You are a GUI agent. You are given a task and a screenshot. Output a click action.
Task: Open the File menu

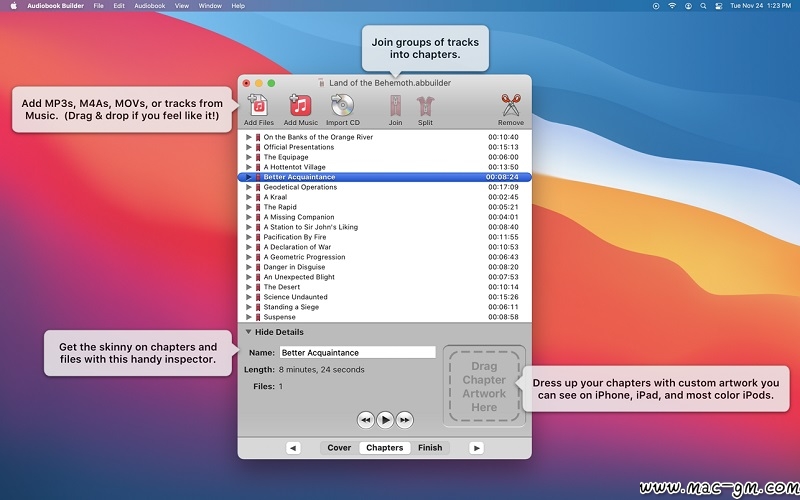click(x=98, y=6)
